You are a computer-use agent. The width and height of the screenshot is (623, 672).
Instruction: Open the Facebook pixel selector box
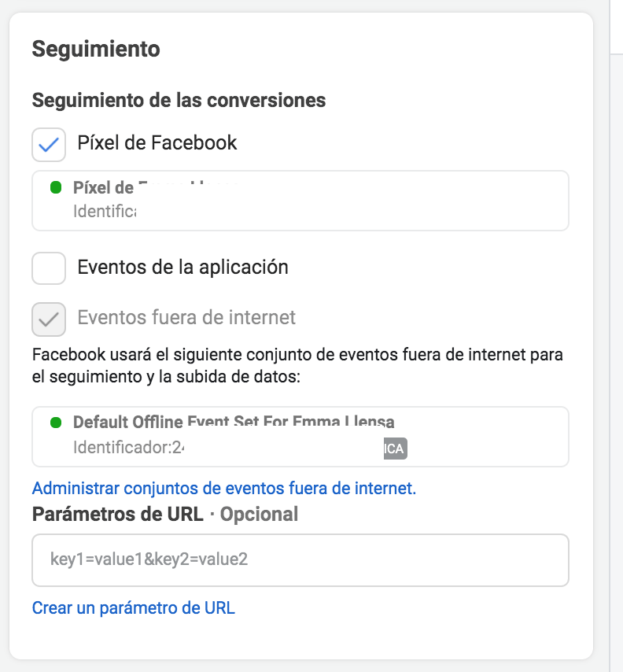tap(300, 201)
